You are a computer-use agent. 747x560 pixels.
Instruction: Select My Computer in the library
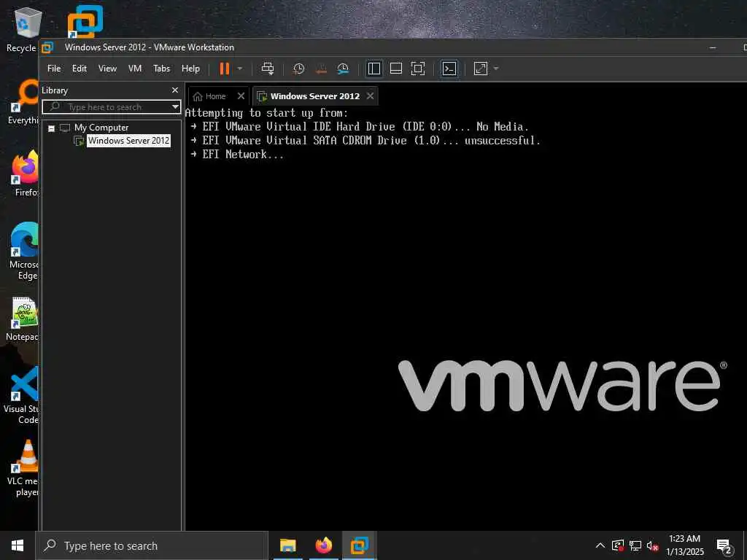pyautogui.click(x=101, y=128)
